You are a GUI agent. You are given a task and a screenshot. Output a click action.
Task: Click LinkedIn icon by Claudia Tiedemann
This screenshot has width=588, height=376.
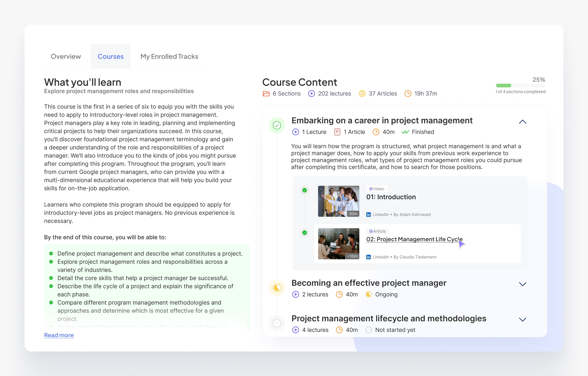pos(368,257)
